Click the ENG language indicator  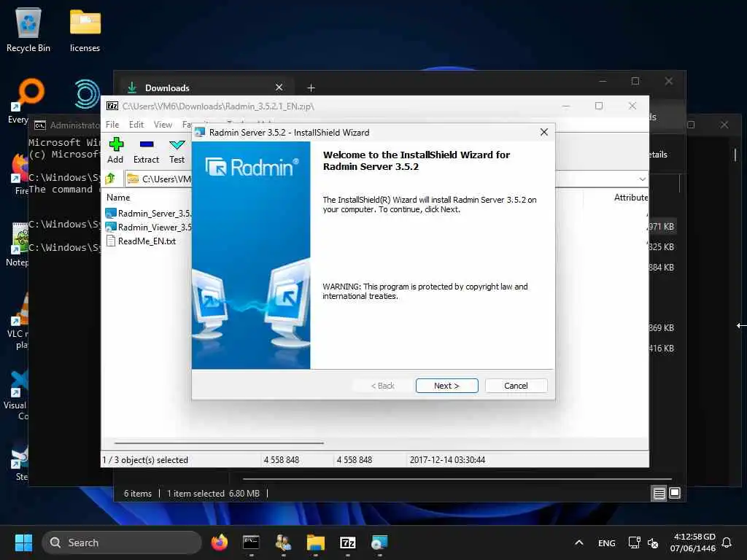point(606,542)
